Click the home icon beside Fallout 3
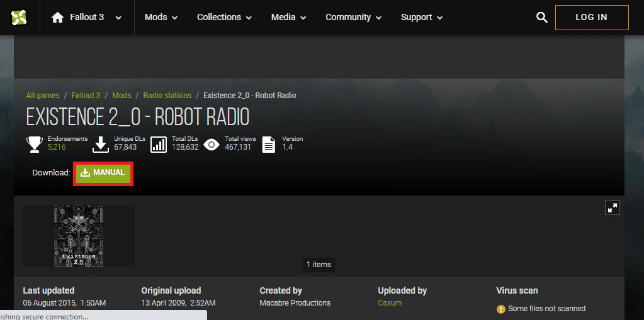644x320 pixels. (57, 17)
